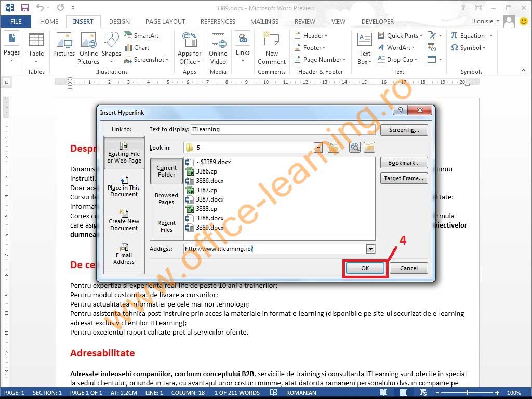Expand the Address history dropdown
The height and width of the screenshot is (399, 532).
370,249
